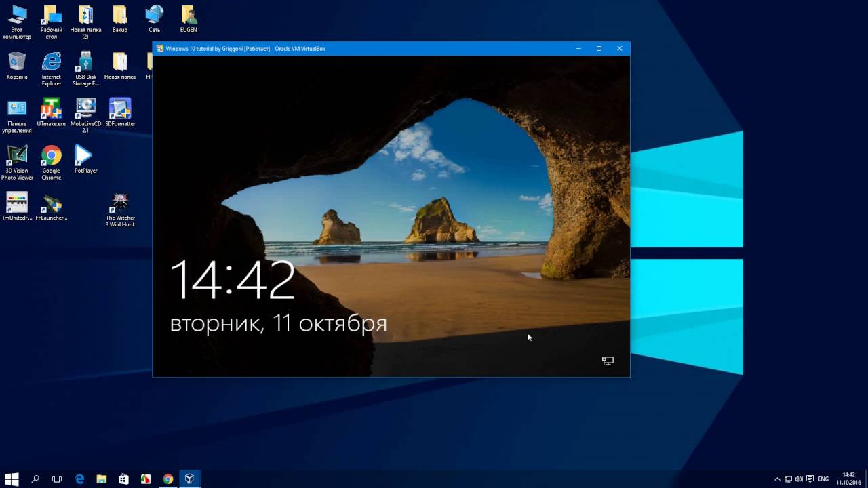
Task: Select the Новая папка (2) desktop icon
Action: [85, 22]
